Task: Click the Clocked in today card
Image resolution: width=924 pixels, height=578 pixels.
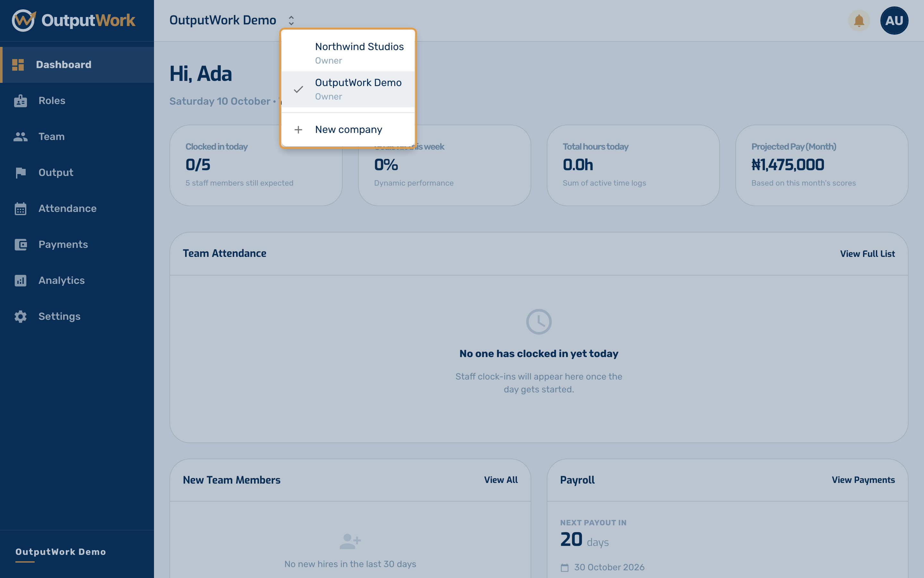Action: (256, 165)
